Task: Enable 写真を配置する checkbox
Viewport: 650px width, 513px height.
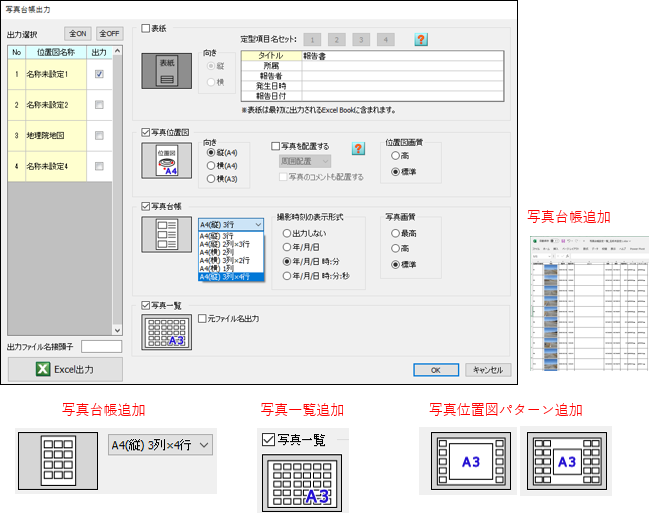Action: pyautogui.click(x=275, y=146)
